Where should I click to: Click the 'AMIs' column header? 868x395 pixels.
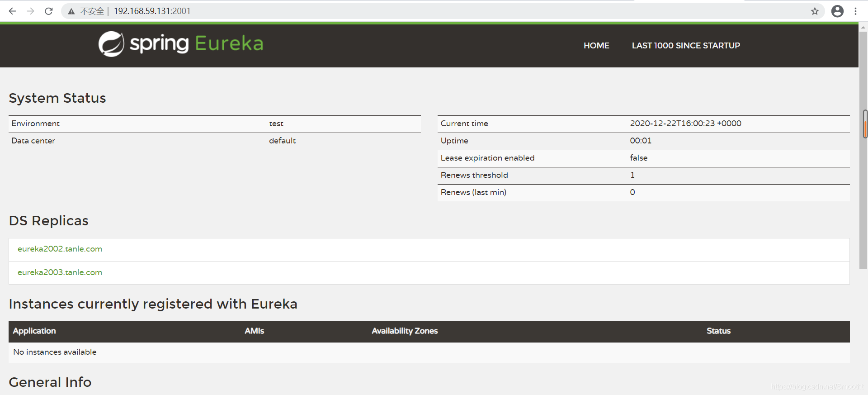point(254,331)
